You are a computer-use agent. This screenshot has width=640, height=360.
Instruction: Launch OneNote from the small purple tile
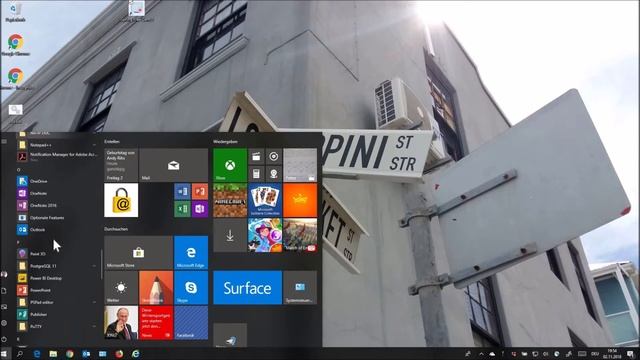[x=200, y=209]
